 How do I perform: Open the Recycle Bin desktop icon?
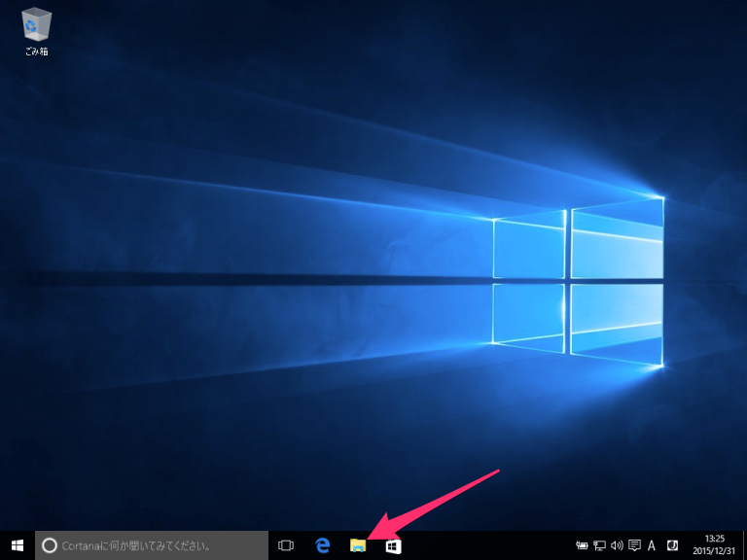point(36,22)
